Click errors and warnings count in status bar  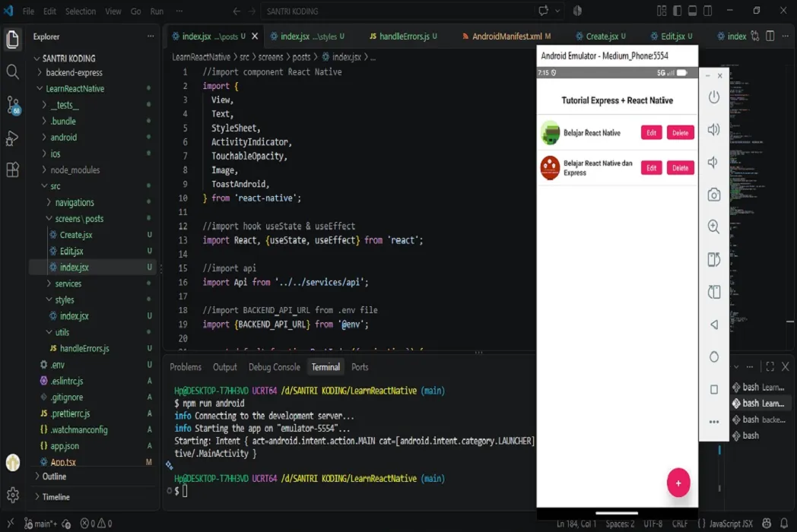(96, 524)
